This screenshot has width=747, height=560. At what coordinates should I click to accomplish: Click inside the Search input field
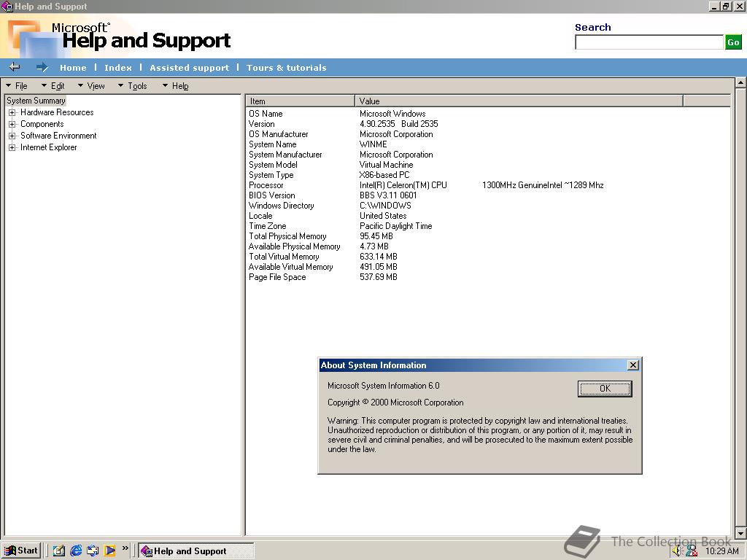[x=648, y=42]
